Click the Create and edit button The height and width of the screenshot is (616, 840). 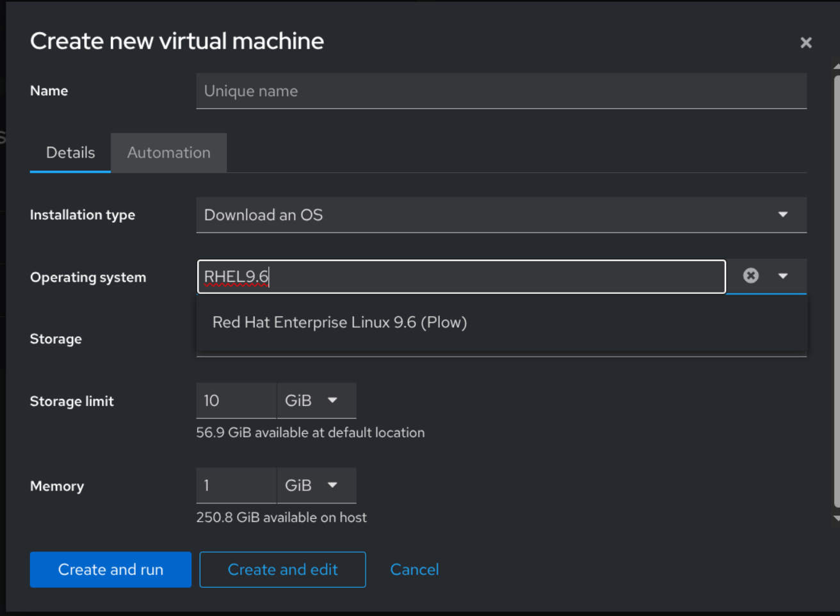coord(282,569)
